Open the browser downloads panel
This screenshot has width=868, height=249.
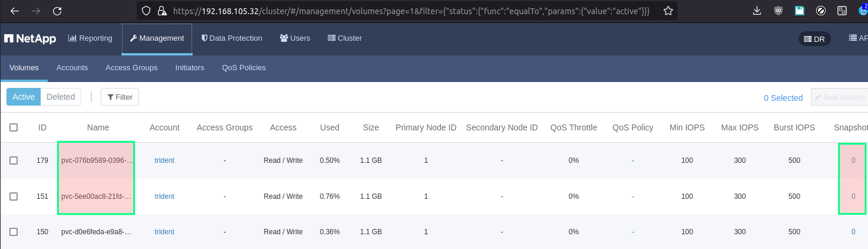[x=757, y=11]
